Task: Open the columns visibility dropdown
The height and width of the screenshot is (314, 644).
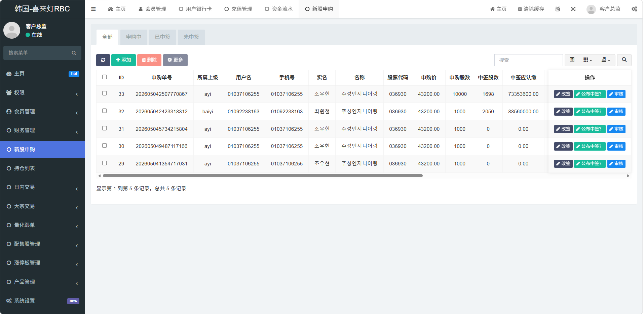Action: pos(588,60)
